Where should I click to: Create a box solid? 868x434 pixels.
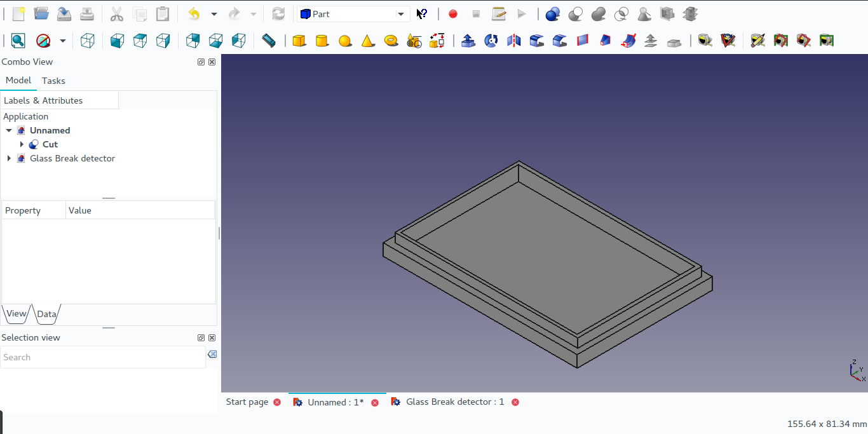point(299,41)
